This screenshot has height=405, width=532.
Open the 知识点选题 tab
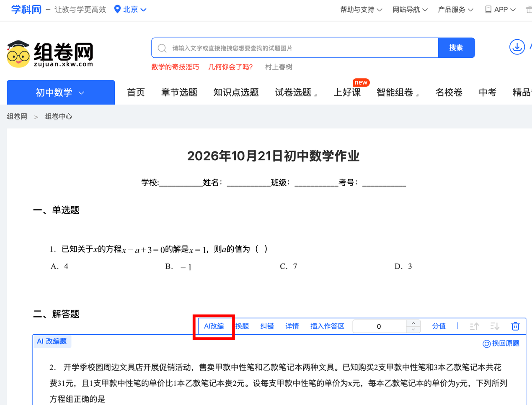tap(236, 92)
